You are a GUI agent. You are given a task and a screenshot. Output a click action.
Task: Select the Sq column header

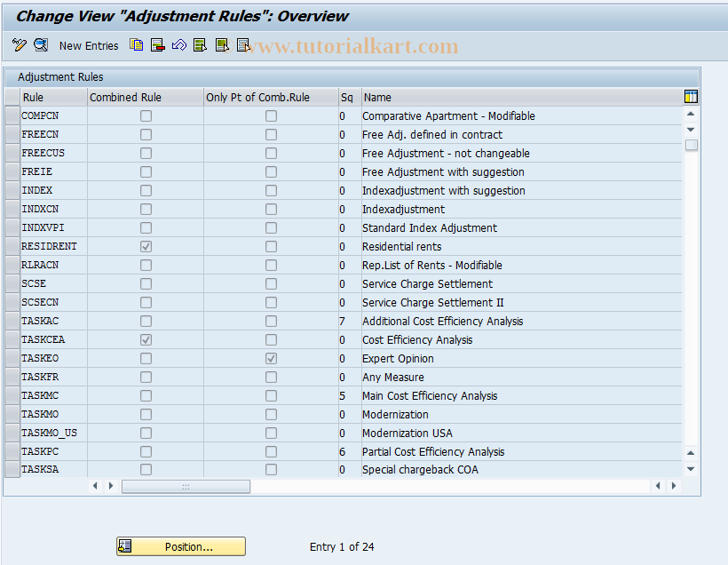click(x=350, y=97)
